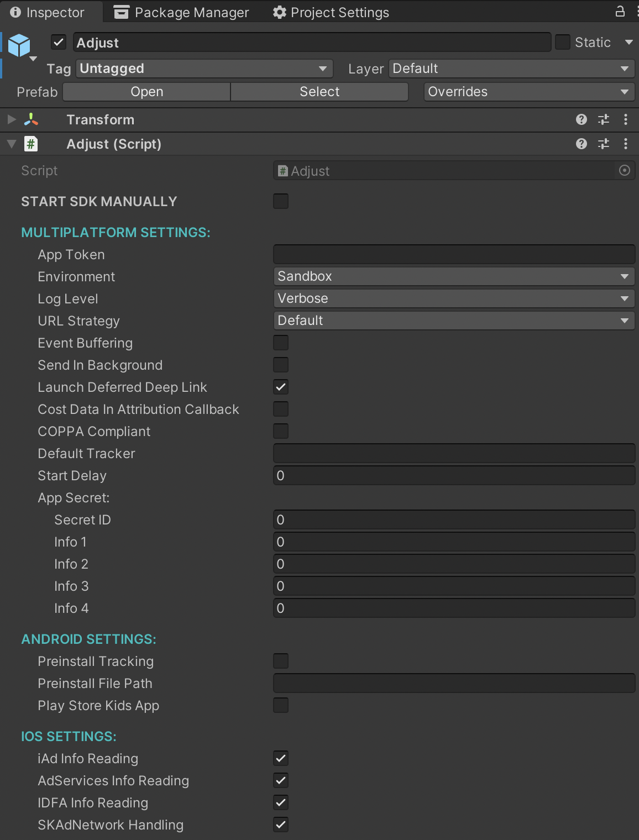Open the Log Level dropdown
Viewport: 639px width, 840px height.
[453, 298]
